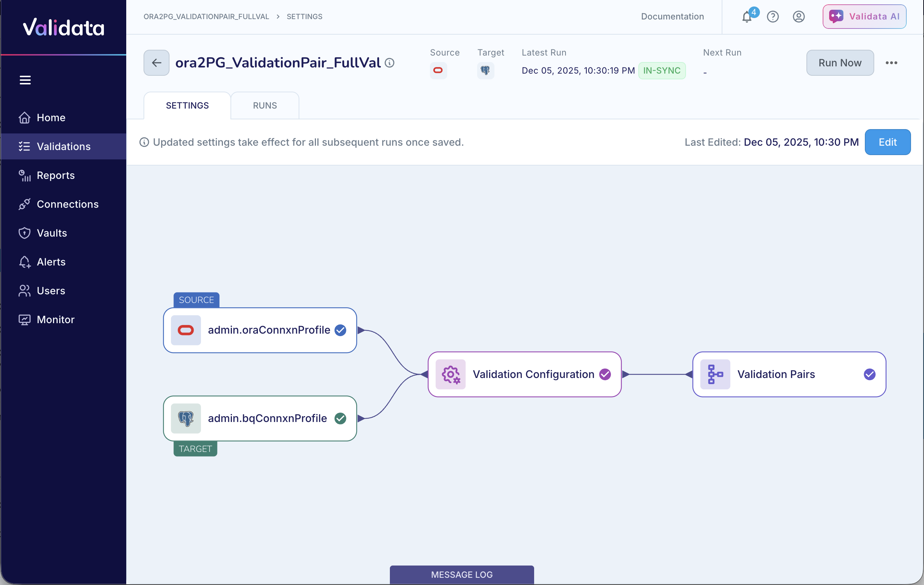This screenshot has height=585, width=924.
Task: Open Validata AI assistant
Action: coord(864,17)
